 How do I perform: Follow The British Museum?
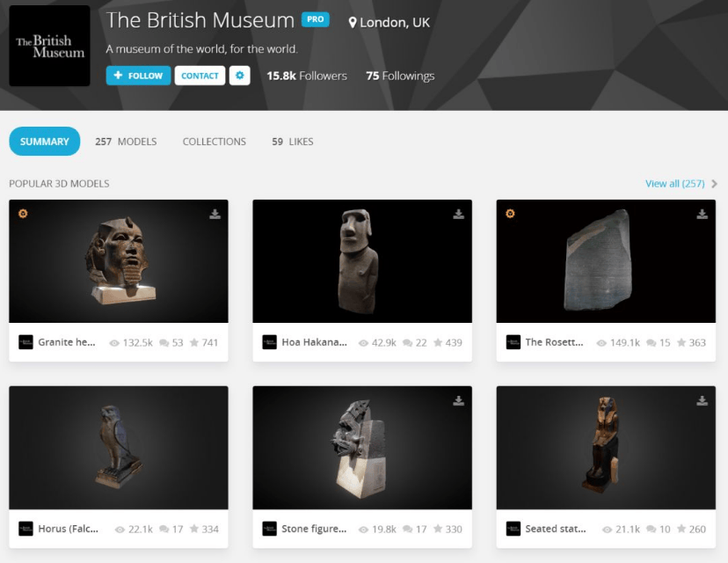pyautogui.click(x=138, y=76)
